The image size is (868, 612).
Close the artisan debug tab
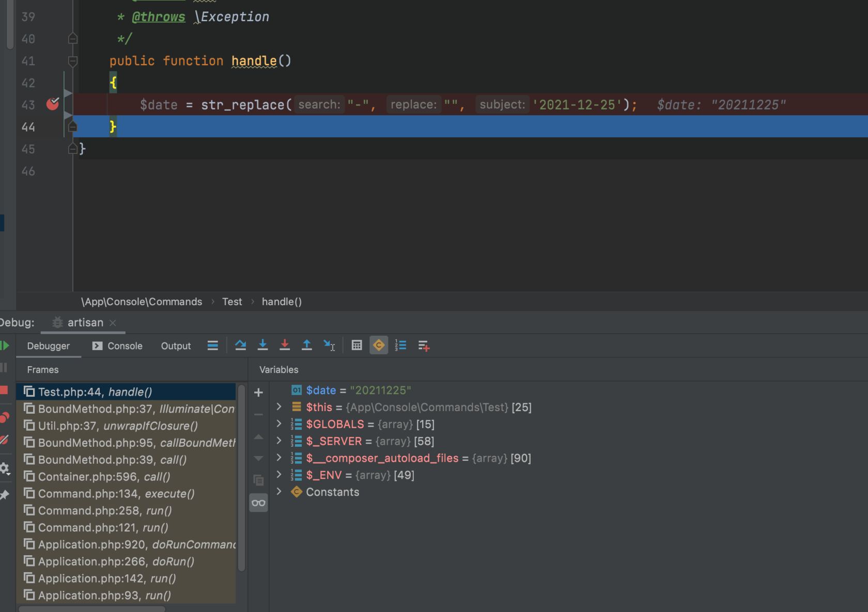click(113, 323)
